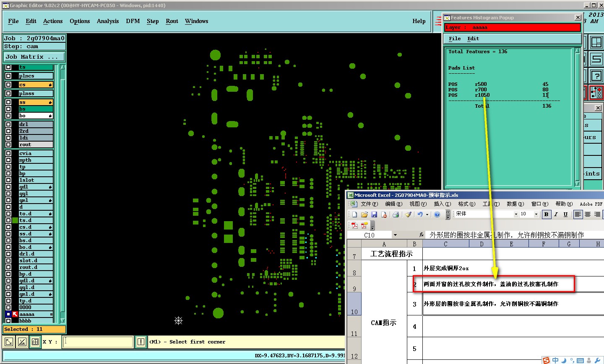The width and height of the screenshot is (604, 364).
Task: Click the exclamation mark icon after coordinate field
Action: tap(141, 342)
